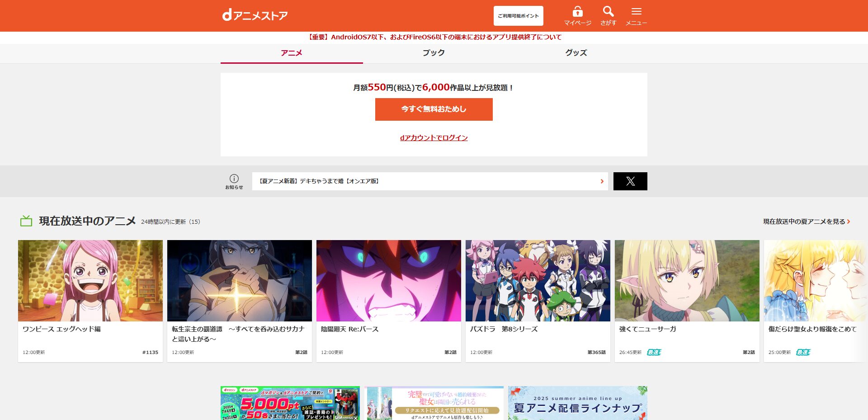Select the アニメ tab

point(292,53)
